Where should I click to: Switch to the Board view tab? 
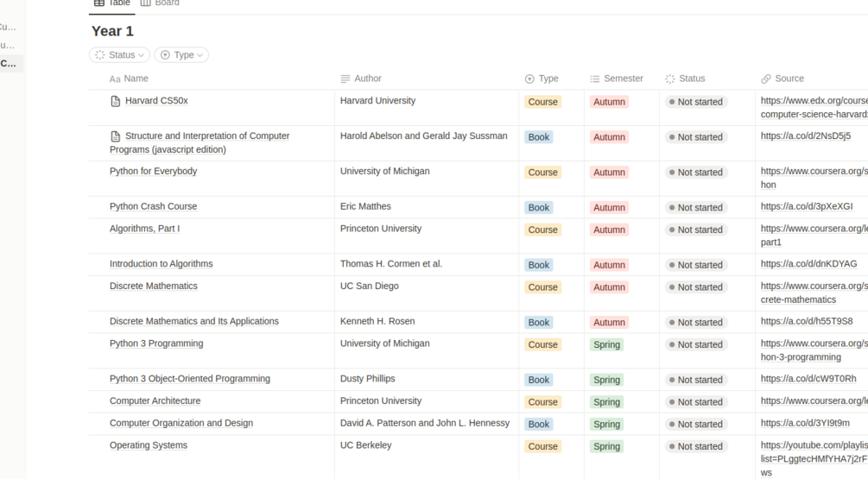click(160, 3)
